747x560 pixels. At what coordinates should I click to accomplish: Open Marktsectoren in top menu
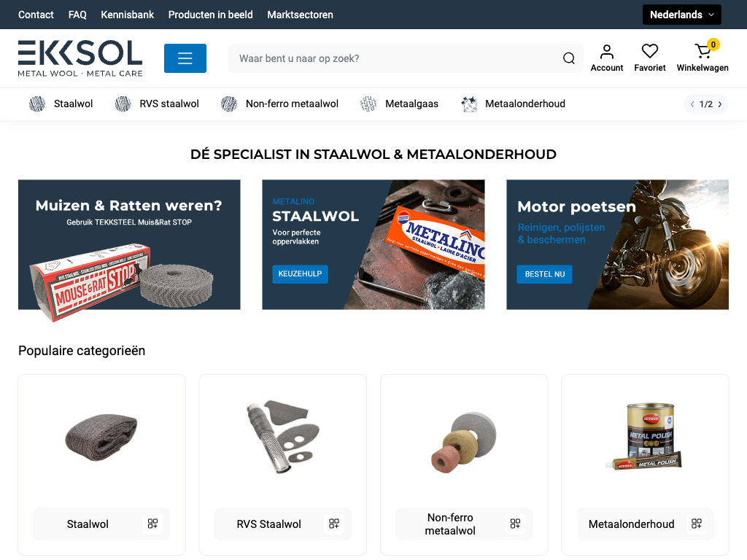300,15
